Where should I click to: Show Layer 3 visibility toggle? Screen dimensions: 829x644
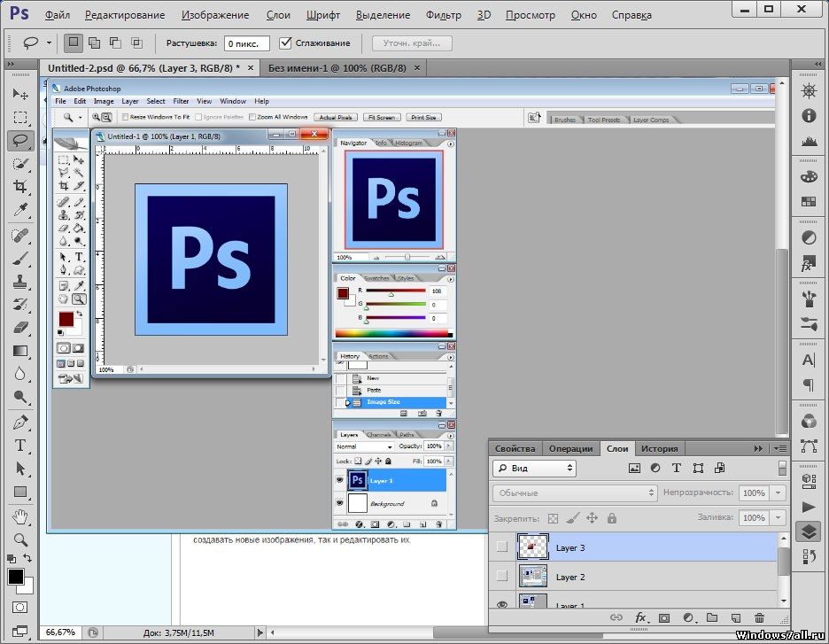(502, 547)
